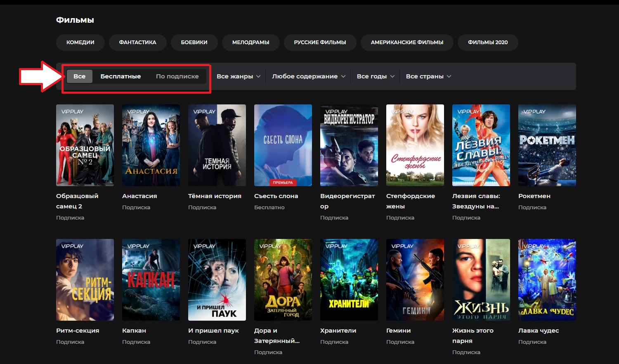Viewport: 619px width, 364px height.
Task: Click the Русские фильмы button
Action: tap(320, 43)
